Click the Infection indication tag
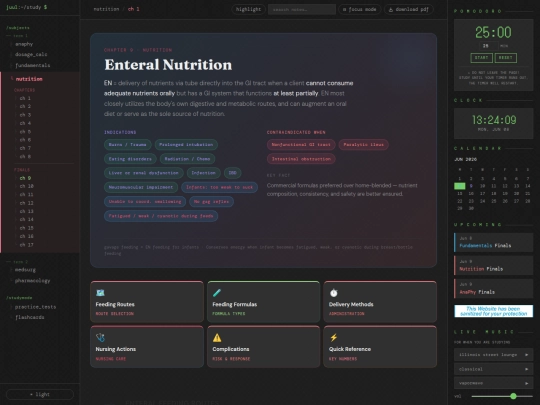The image size is (540, 405). click(204, 173)
